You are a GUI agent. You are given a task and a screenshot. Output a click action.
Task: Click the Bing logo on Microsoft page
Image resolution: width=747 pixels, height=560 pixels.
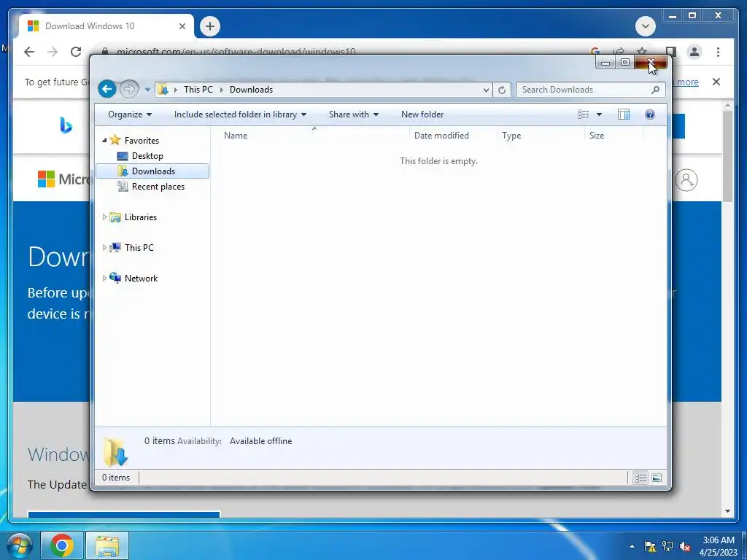66,125
